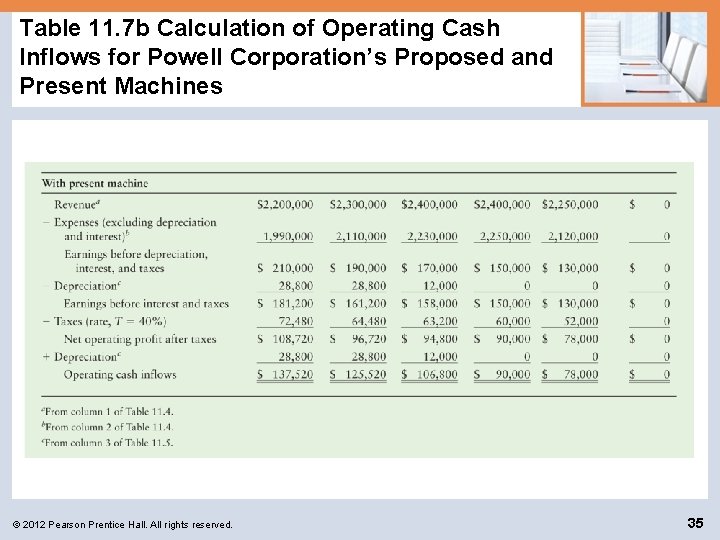The image size is (720, 540).
Task: Select the 2,230,000 expenses value
Action: click(x=432, y=236)
